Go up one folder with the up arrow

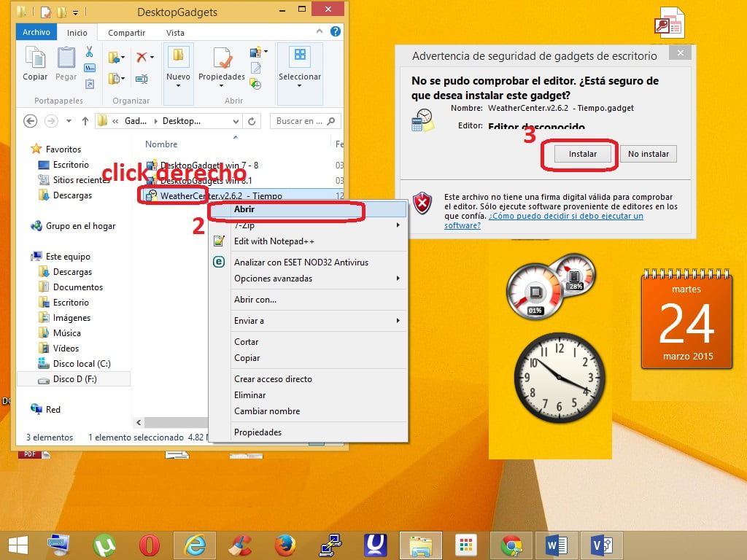(x=85, y=121)
